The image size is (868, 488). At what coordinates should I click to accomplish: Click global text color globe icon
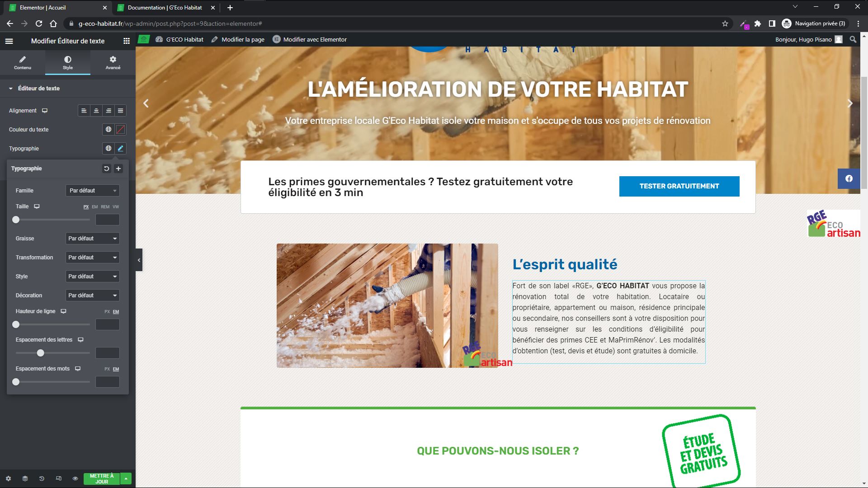click(108, 130)
